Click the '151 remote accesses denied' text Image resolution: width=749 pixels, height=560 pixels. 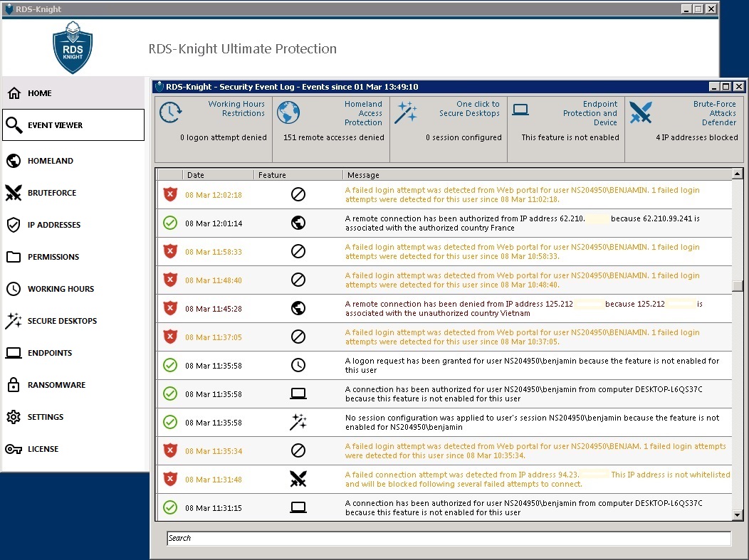click(333, 137)
